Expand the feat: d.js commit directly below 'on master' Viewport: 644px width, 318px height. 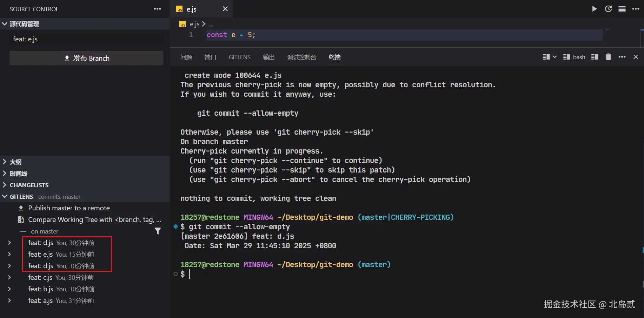(9, 243)
